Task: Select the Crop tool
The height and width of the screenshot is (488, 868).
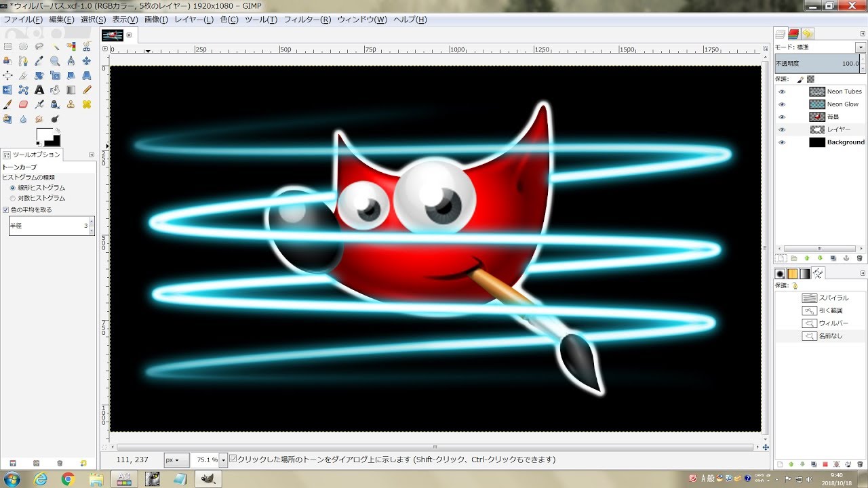Action: coord(23,75)
